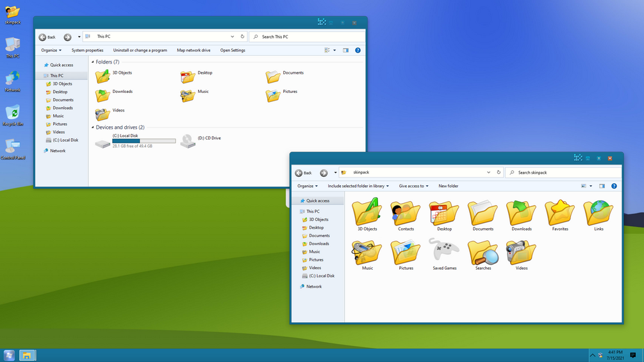Select Documents folder in This PC window
This screenshot has height=362, width=644.
point(285,76)
